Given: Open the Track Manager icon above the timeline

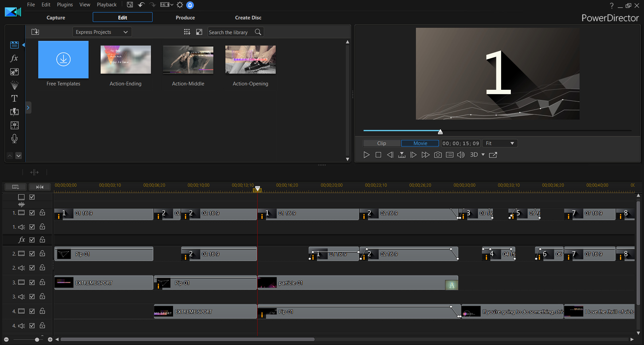Looking at the screenshot, I should tap(15, 187).
